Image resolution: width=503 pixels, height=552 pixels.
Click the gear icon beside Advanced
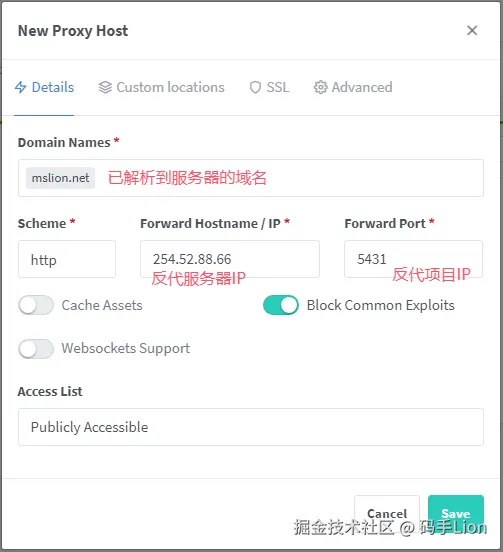pyautogui.click(x=320, y=87)
